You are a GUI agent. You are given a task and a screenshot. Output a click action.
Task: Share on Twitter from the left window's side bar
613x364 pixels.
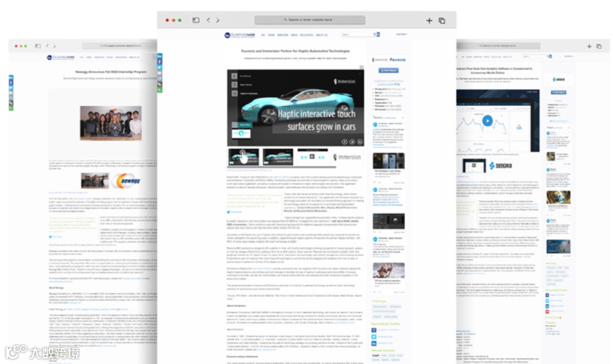[11, 87]
